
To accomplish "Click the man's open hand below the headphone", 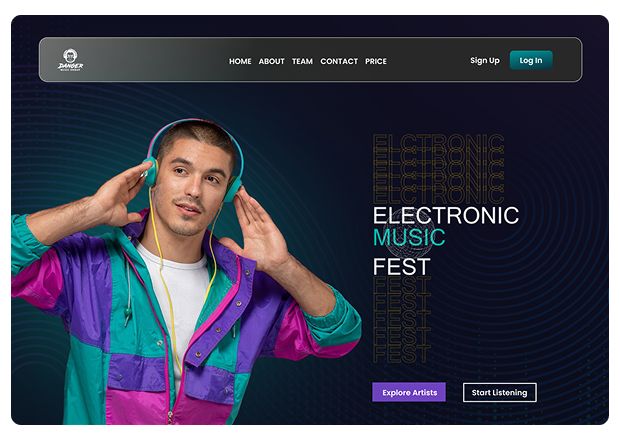I will pos(257,233).
